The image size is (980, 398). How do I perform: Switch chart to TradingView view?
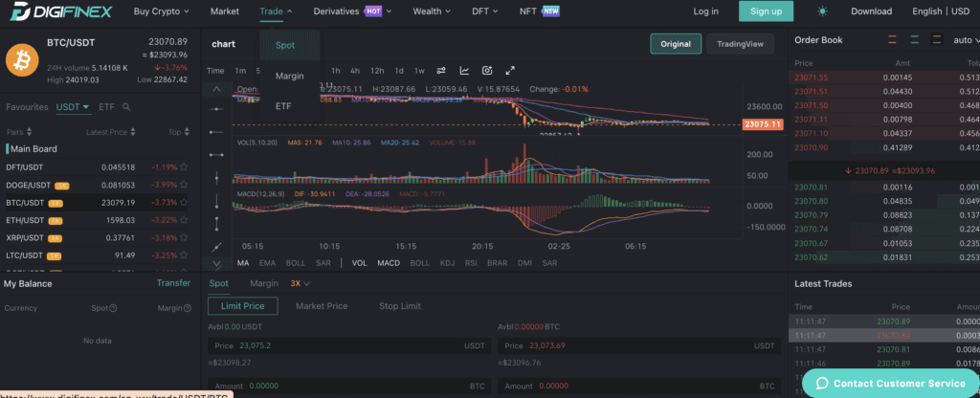740,44
